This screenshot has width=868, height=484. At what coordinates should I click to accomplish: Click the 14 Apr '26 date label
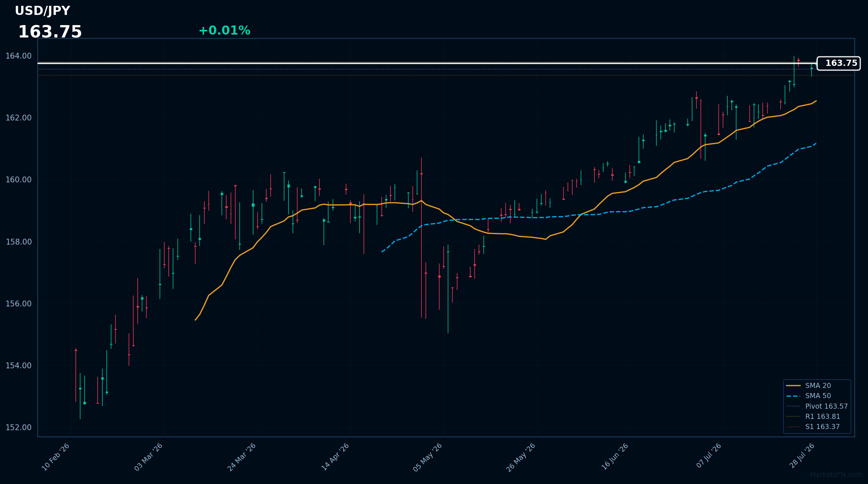(x=335, y=457)
